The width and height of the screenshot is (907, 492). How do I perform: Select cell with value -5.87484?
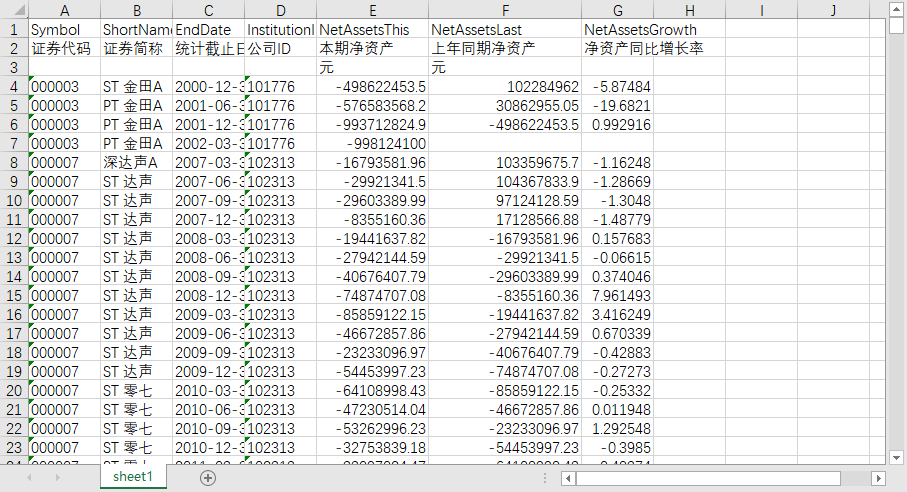tap(618, 87)
